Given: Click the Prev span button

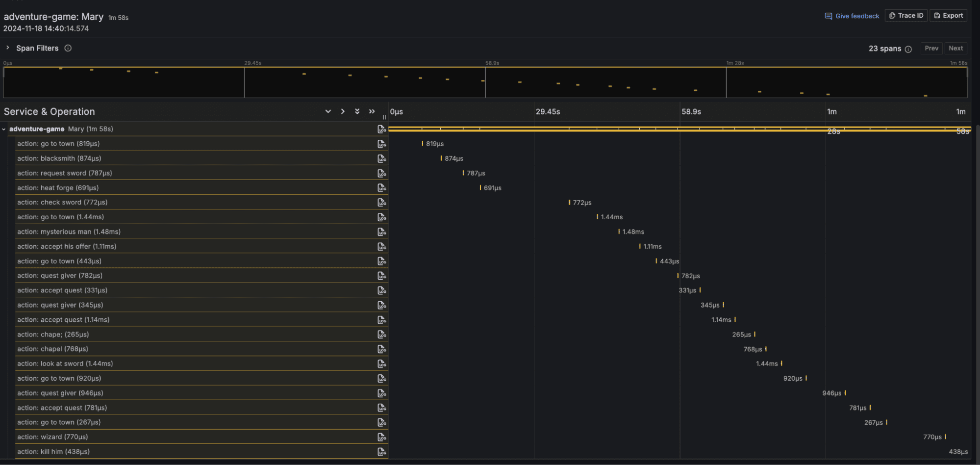Looking at the screenshot, I should 931,48.
